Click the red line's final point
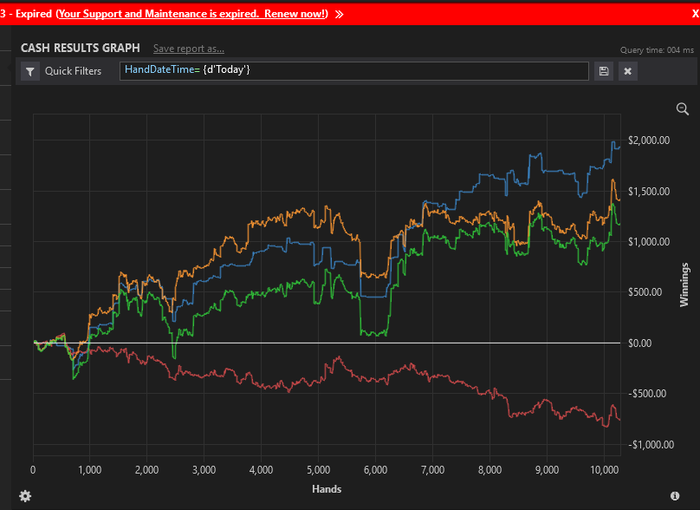 (620, 419)
